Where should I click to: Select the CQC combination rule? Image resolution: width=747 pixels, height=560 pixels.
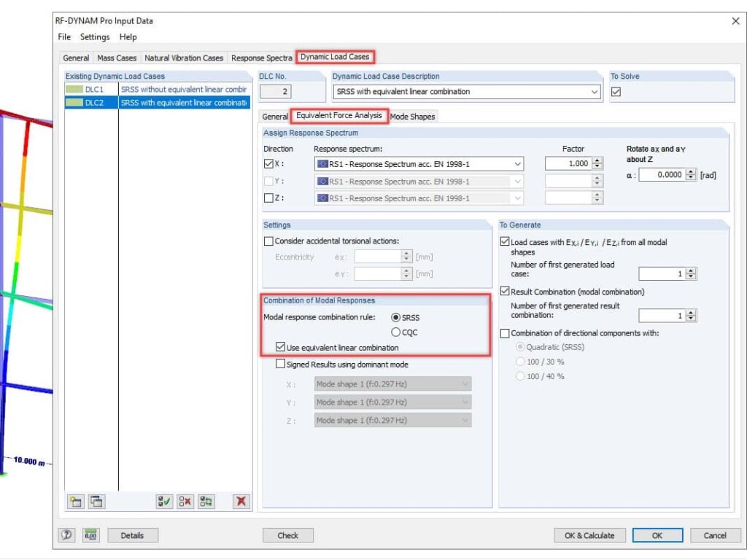(x=395, y=332)
